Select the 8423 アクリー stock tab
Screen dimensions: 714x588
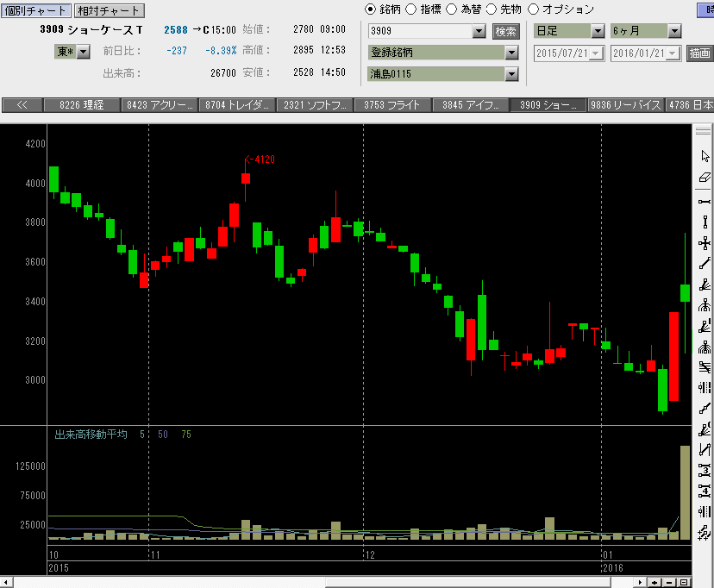click(160, 105)
